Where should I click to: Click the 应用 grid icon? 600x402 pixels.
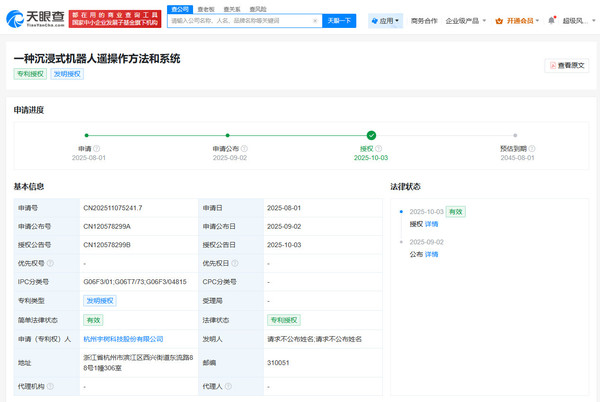[373, 21]
